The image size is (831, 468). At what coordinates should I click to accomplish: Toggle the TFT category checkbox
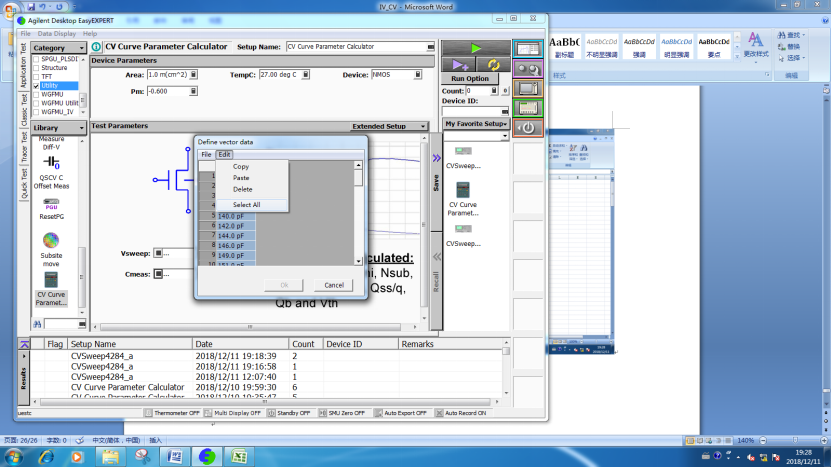coord(36,77)
